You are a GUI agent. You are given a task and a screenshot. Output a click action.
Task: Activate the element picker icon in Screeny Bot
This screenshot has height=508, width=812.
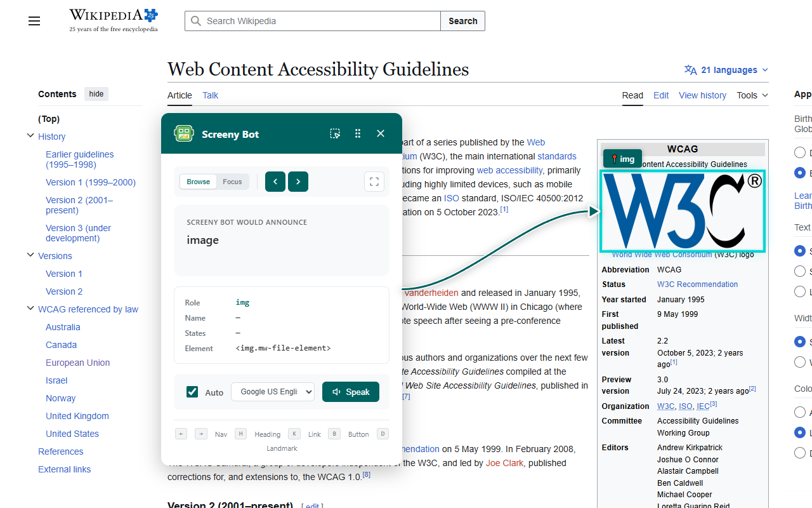(335, 133)
